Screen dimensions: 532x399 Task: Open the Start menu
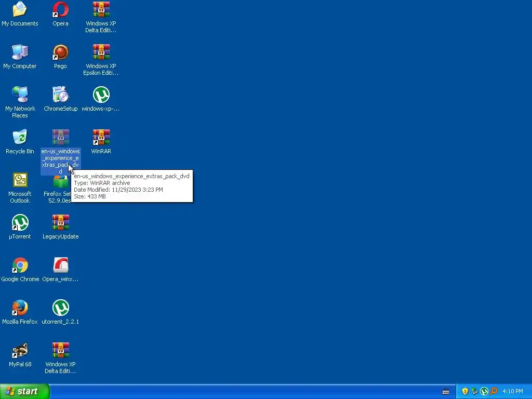pyautogui.click(x=25, y=392)
